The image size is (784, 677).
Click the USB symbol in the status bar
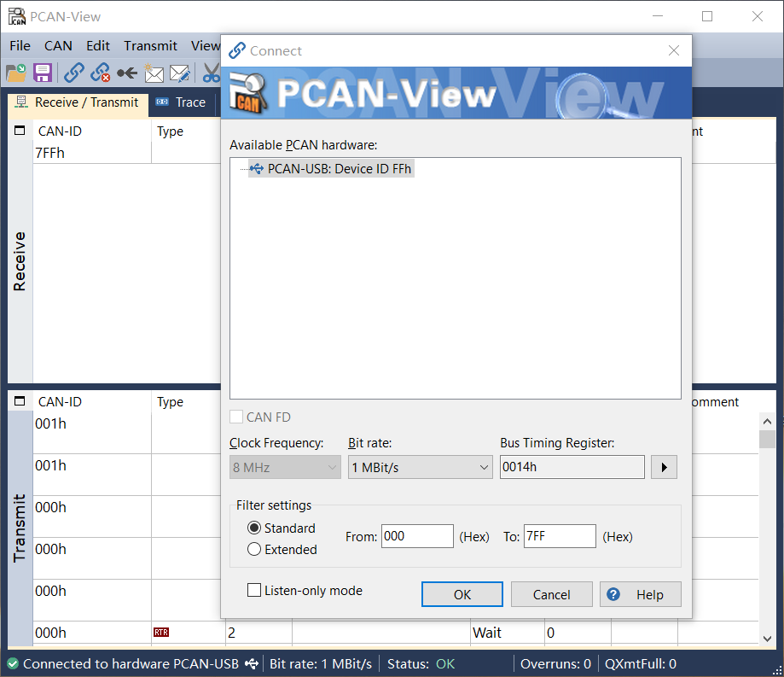click(252, 664)
